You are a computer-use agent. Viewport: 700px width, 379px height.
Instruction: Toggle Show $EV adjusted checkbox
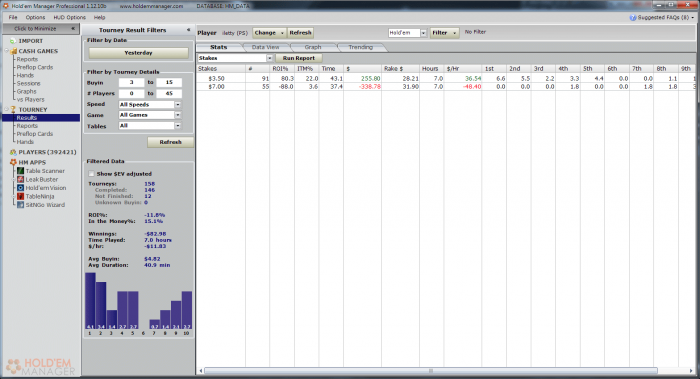point(92,174)
